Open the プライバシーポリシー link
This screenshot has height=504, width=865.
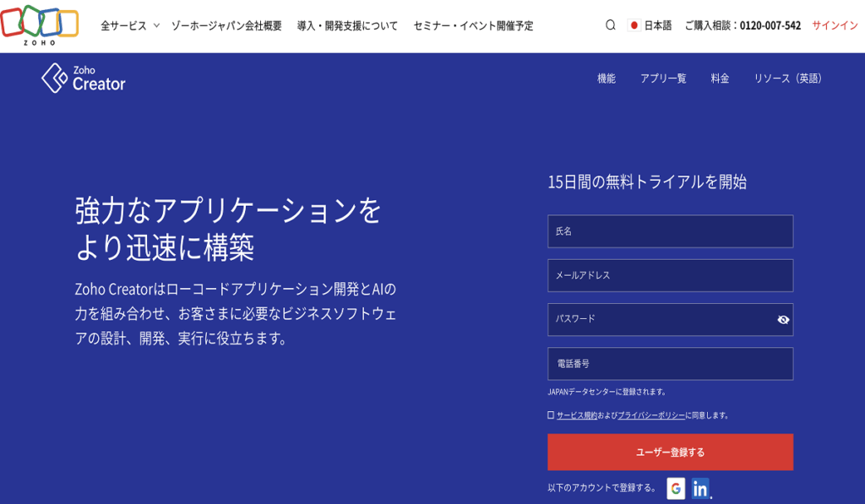click(650, 415)
